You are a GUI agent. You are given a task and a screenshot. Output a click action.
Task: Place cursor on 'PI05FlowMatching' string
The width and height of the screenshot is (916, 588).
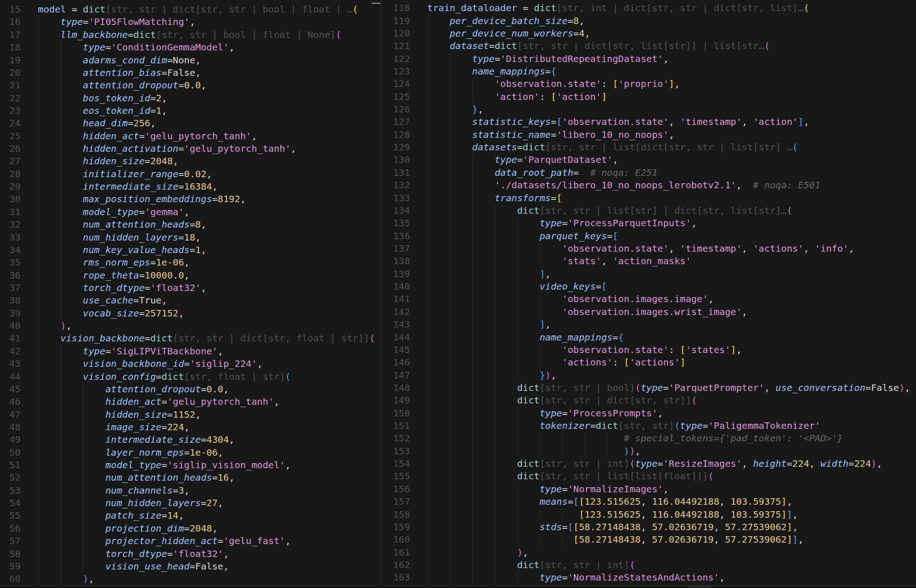click(139, 22)
